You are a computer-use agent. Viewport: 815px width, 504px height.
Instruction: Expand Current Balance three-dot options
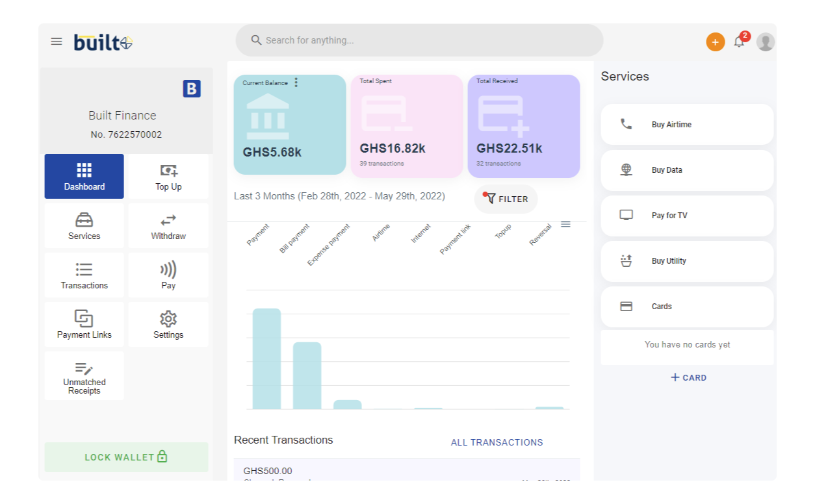click(x=296, y=82)
